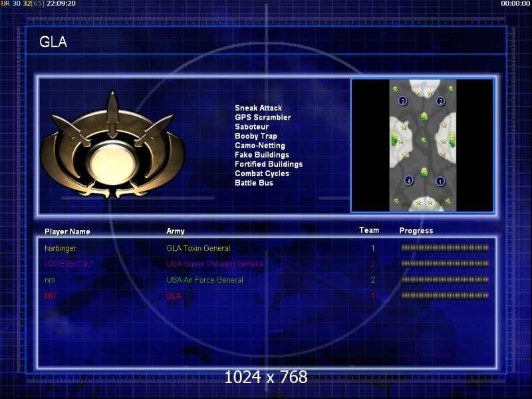Click Battle Bus ability text
532x399 pixels.
point(254,183)
